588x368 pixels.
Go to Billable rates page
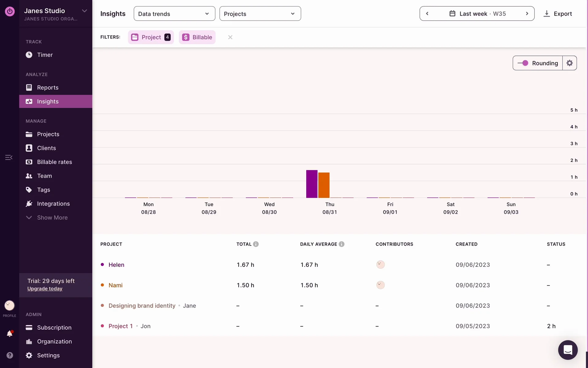click(54, 162)
